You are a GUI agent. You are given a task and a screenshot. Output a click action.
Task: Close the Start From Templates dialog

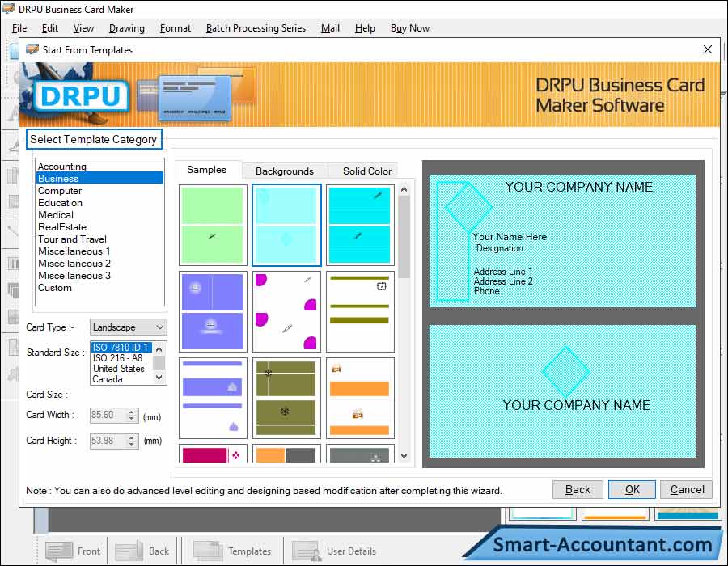click(x=708, y=49)
